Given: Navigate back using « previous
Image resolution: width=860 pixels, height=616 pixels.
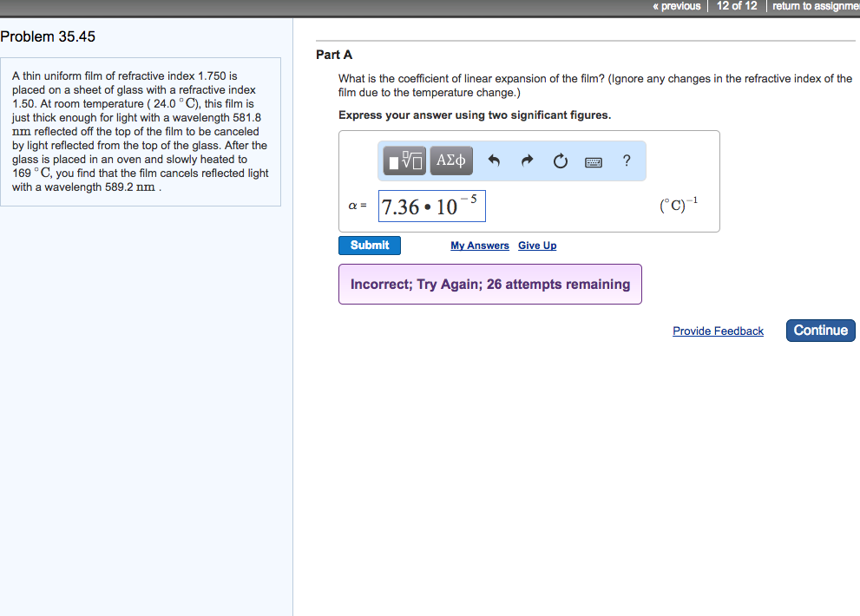Looking at the screenshot, I should point(675,6).
